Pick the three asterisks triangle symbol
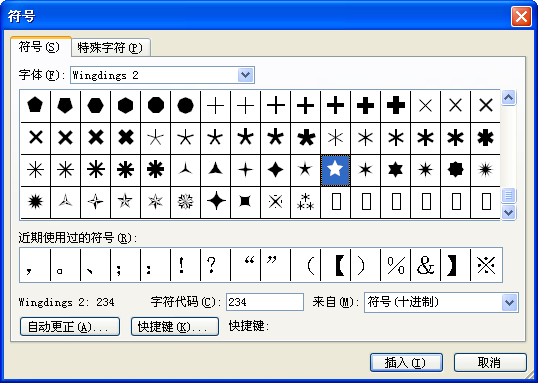 click(x=305, y=201)
